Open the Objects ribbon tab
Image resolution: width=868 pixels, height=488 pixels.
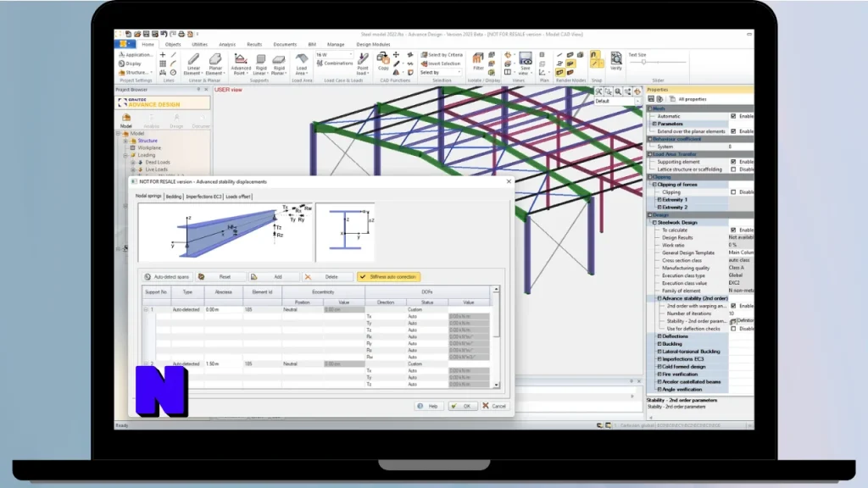click(173, 44)
